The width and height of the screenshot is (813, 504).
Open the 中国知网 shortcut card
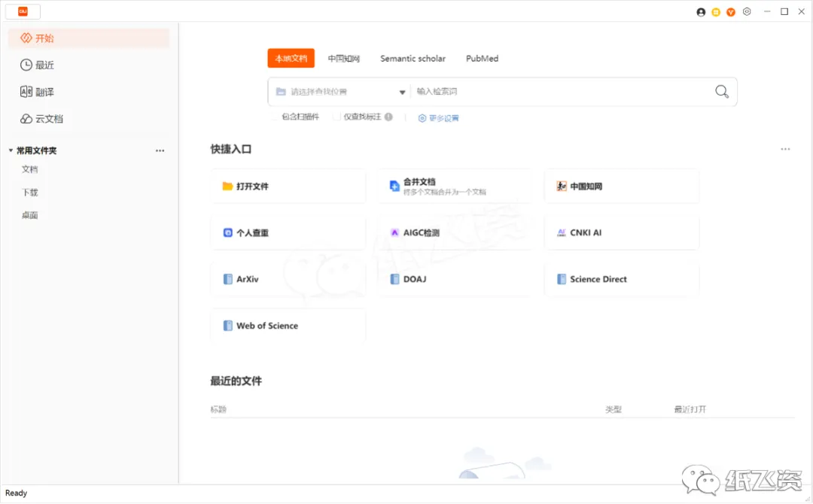pos(623,186)
